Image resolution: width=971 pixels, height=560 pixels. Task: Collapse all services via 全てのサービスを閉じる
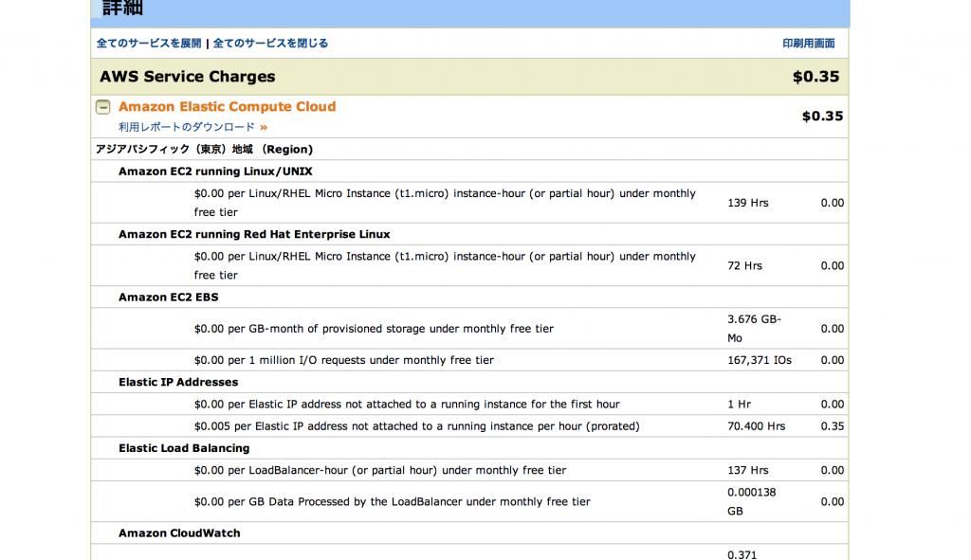point(269,43)
